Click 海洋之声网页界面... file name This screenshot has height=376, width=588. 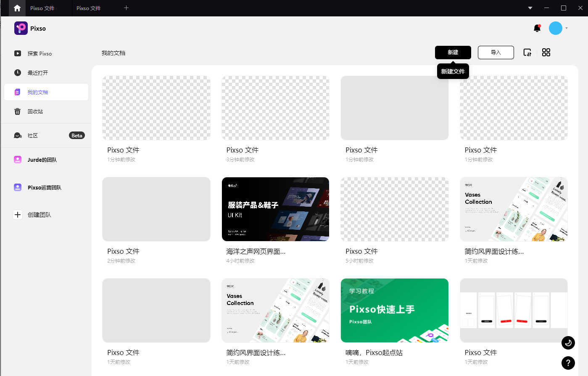pyautogui.click(x=256, y=251)
